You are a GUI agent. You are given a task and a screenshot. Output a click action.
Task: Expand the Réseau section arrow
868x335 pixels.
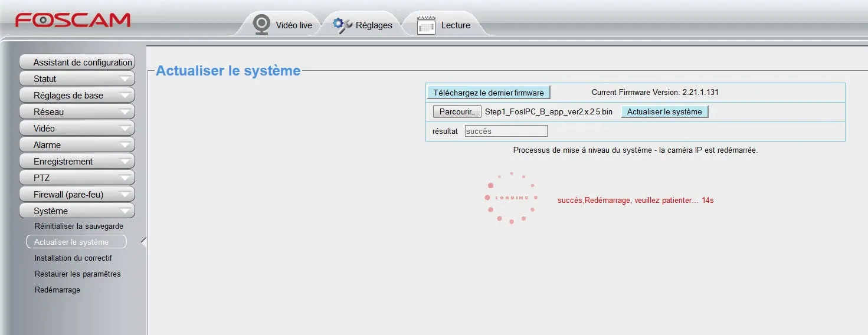point(125,112)
